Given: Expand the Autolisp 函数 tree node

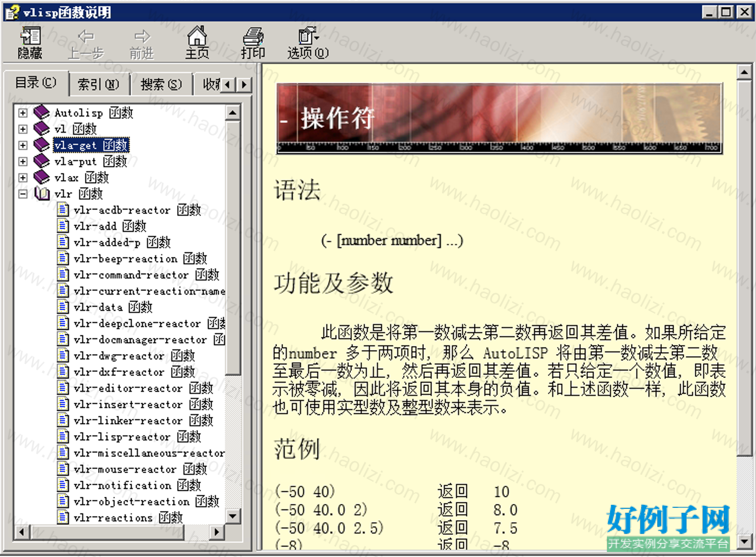Looking at the screenshot, I should 23,112.
